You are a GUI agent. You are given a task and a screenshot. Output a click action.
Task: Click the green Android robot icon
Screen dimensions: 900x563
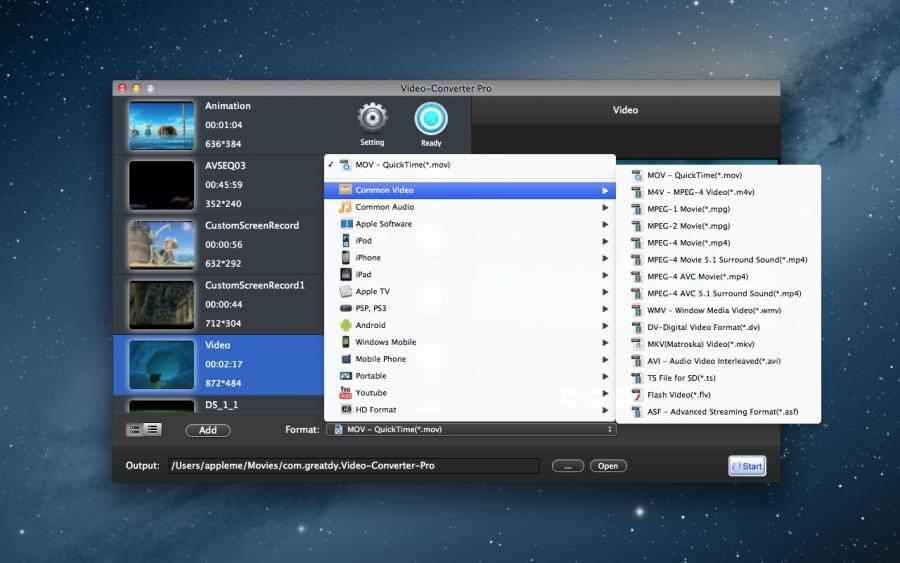point(346,325)
